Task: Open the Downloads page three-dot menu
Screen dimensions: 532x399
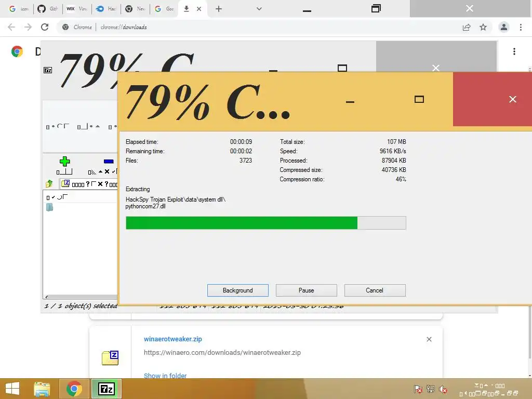Action: click(x=514, y=51)
